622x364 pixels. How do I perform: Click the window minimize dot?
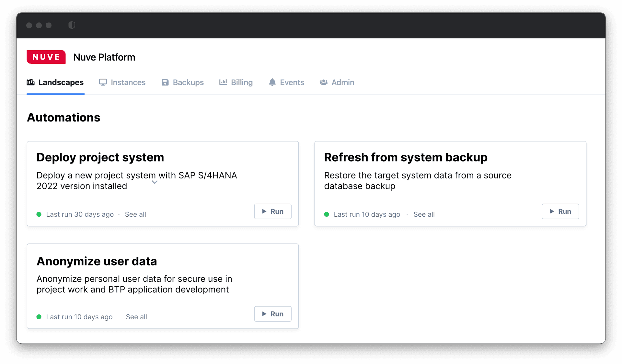[x=39, y=25]
